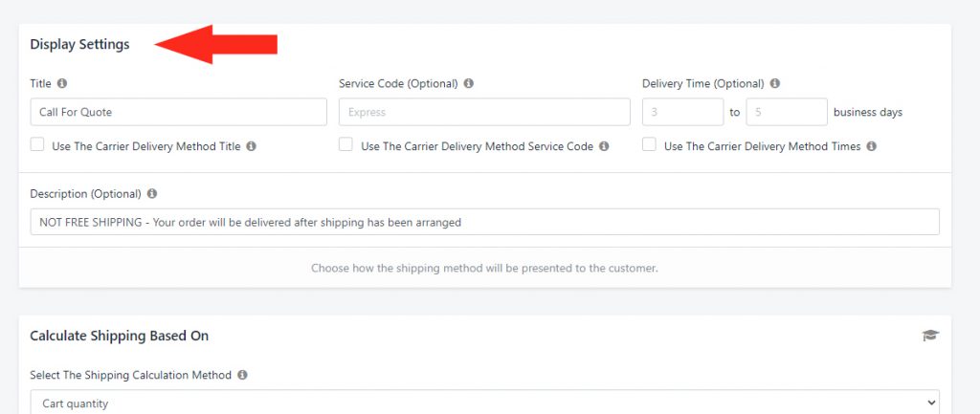
Task: Click the info icon next to Title
Action: (x=62, y=83)
